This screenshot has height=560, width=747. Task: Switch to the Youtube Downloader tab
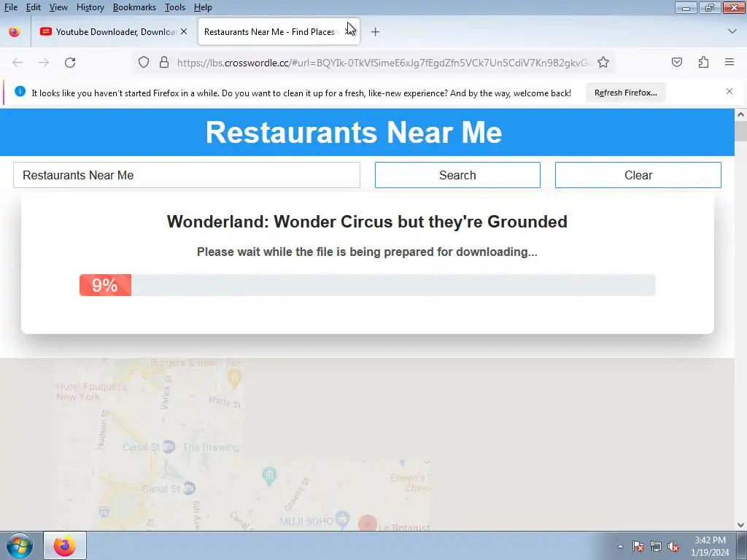[x=113, y=32]
